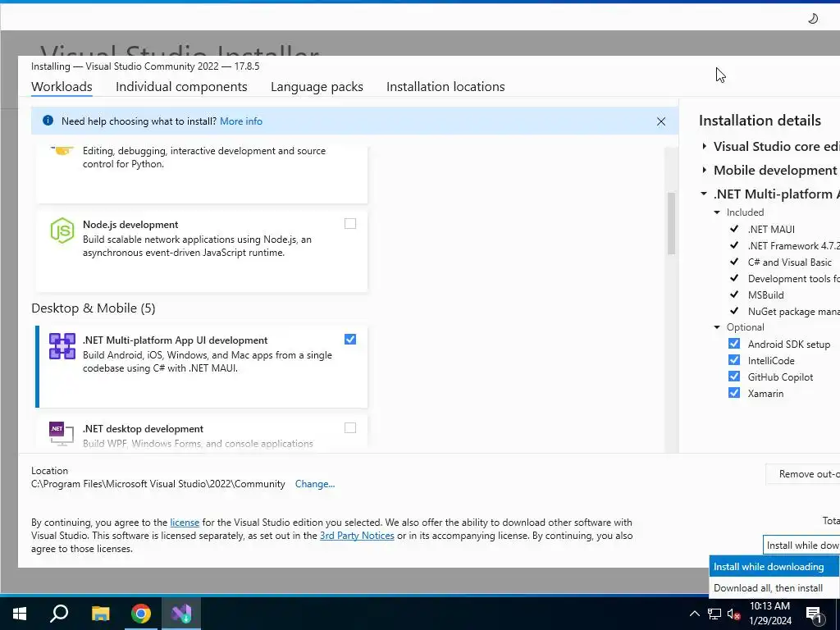The image size is (840, 630).
Task: Click the workloads list scrollbar thumb
Action: [671, 223]
